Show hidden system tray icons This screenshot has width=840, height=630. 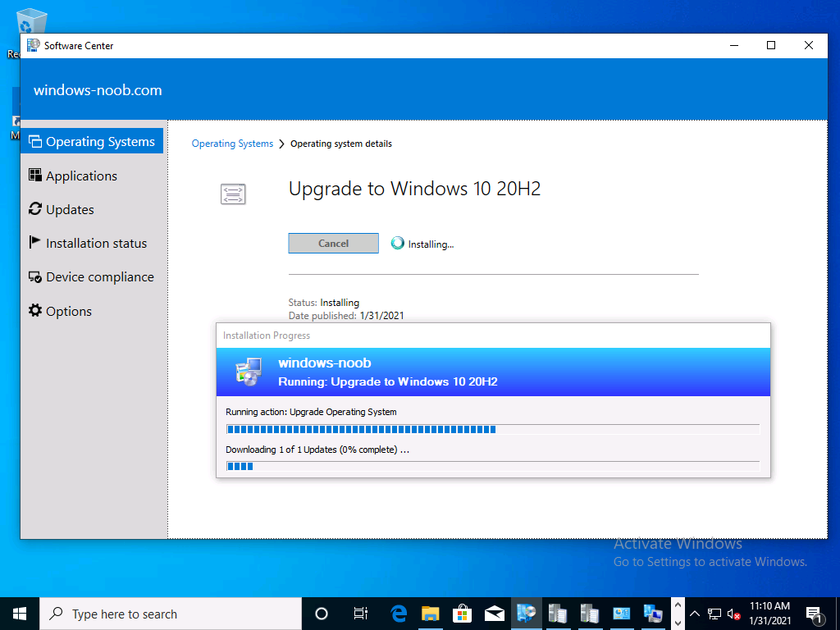(695, 614)
